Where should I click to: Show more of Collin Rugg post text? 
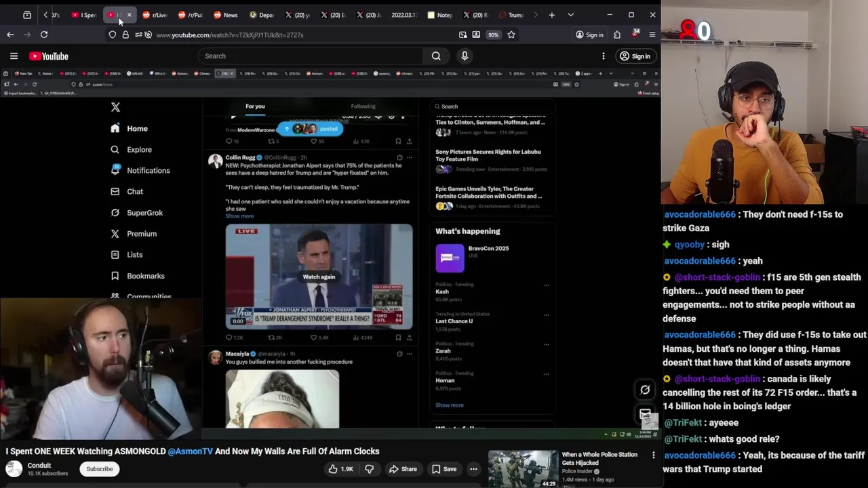click(239, 216)
